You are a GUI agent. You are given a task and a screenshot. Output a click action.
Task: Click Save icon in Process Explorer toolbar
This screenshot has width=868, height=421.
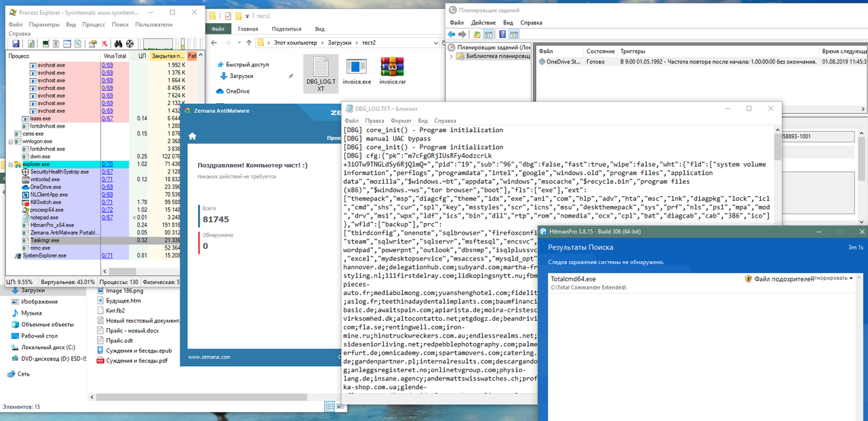pyautogui.click(x=16, y=43)
